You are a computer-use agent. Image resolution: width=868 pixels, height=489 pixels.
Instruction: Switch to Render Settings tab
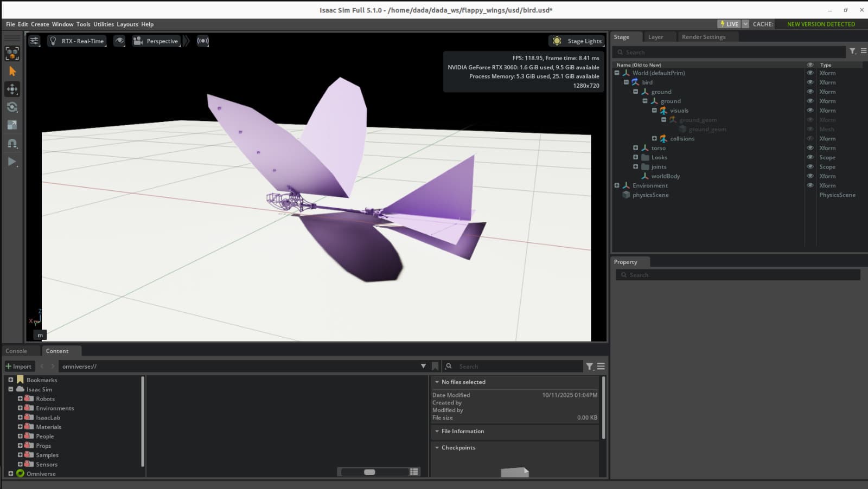point(703,37)
